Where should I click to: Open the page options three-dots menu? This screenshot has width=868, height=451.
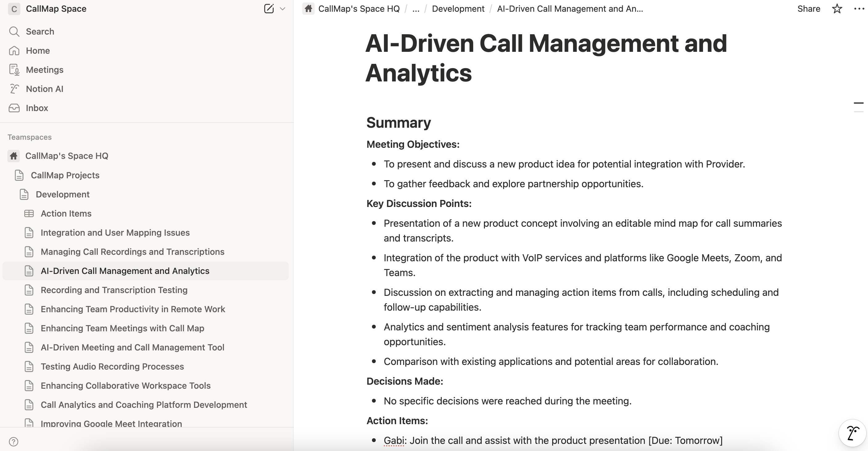click(x=859, y=9)
